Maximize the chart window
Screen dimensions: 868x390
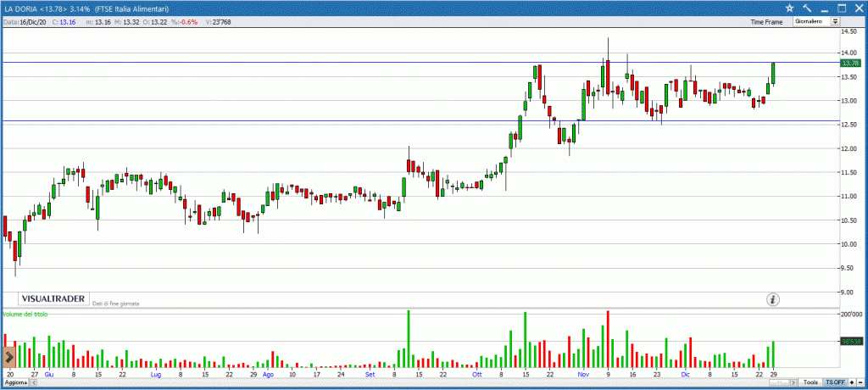point(842,8)
